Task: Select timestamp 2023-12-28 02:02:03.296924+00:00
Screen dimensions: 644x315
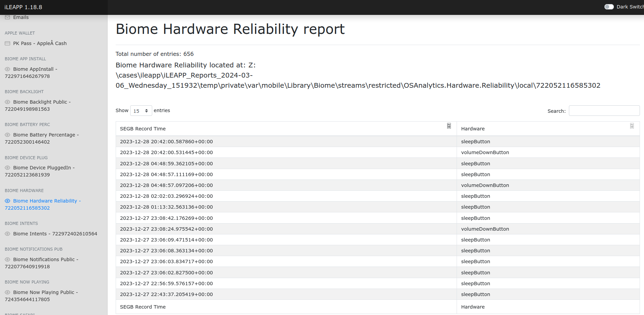Action: point(166,196)
